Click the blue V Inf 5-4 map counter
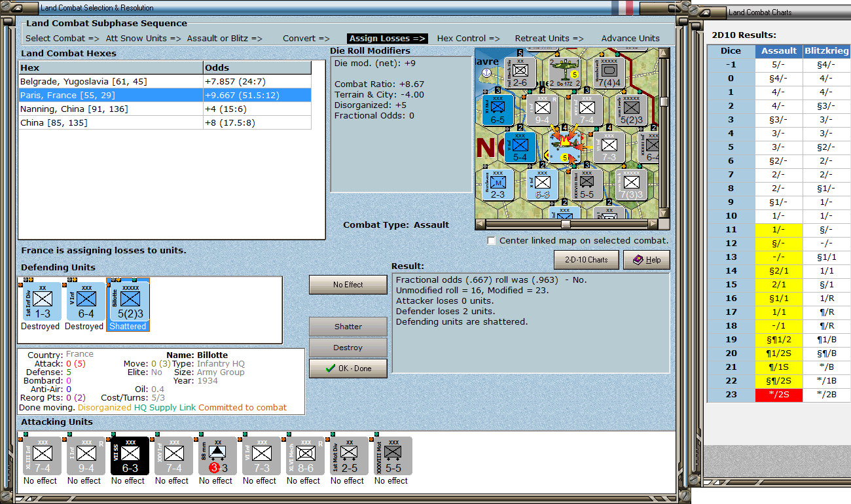Viewport: 851px width, 504px height. coord(520,147)
